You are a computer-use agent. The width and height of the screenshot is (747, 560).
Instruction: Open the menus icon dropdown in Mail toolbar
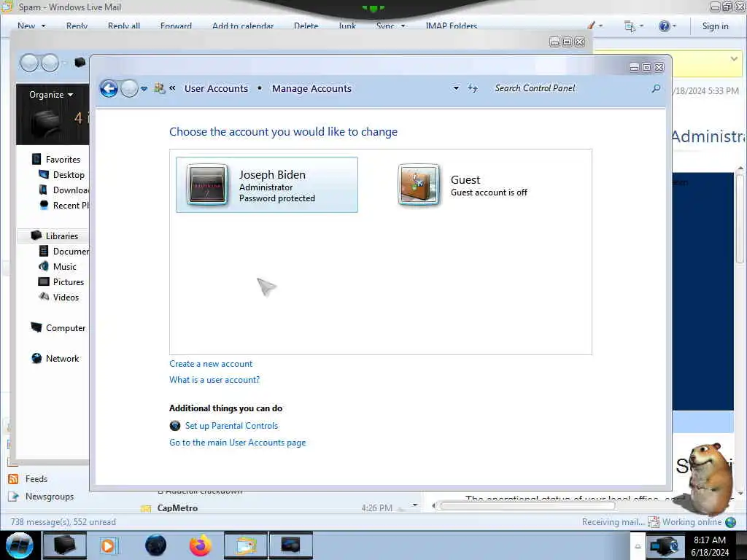point(634,26)
